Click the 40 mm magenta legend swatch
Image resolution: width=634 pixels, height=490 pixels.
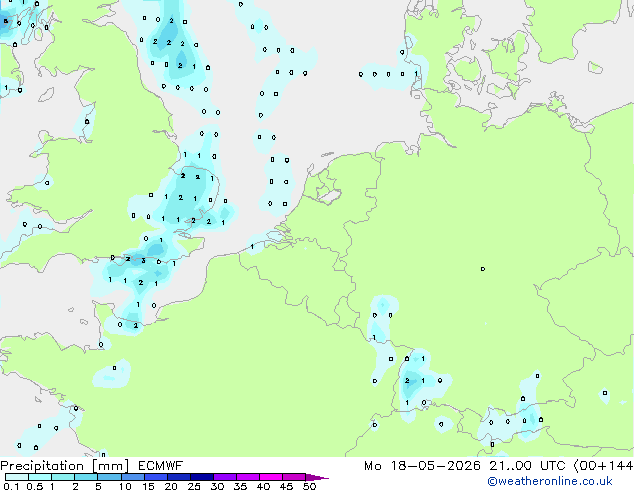coord(271,477)
